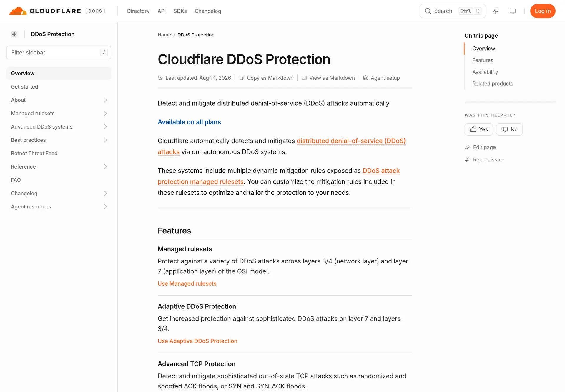Click the Report issue GitHub icon

pos(467,160)
